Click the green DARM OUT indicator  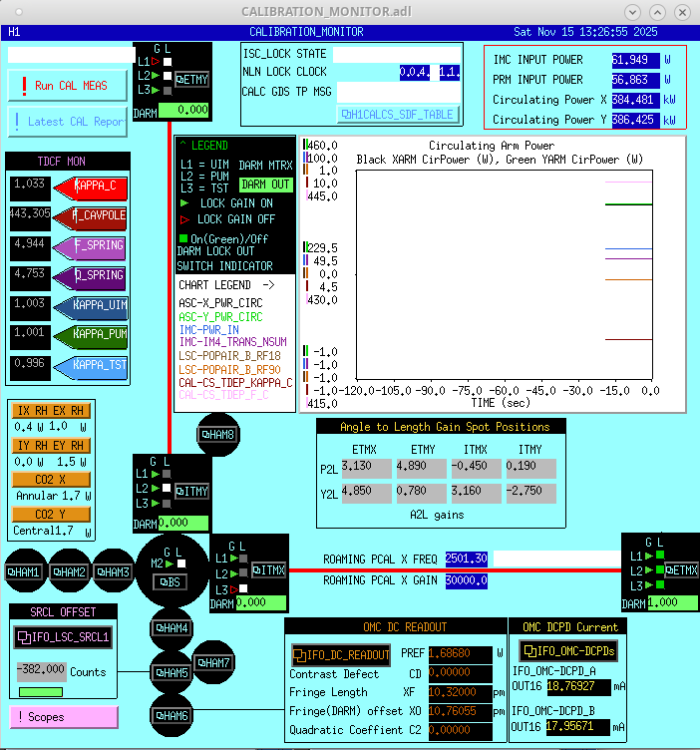click(265, 185)
